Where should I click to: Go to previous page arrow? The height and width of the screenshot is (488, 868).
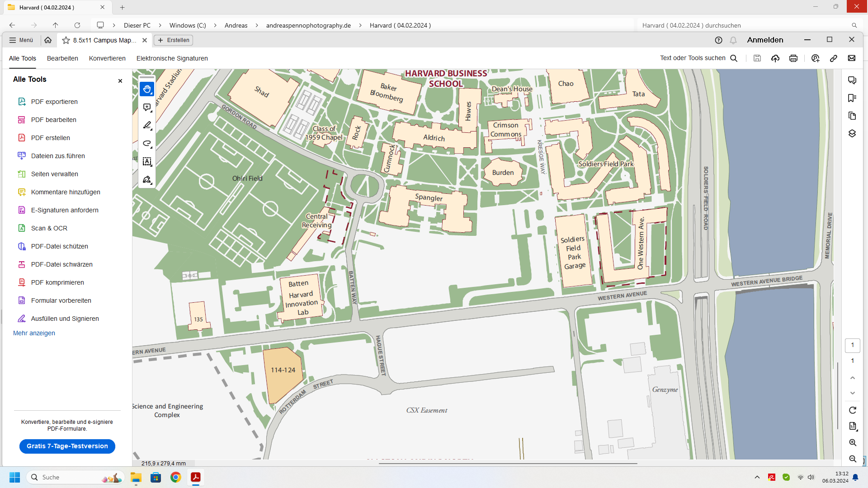coord(853,378)
